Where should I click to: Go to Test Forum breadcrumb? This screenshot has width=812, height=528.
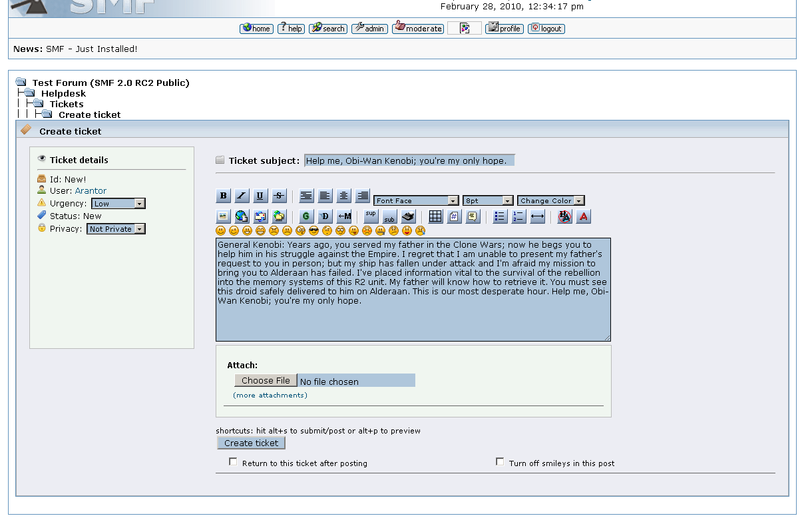(x=111, y=83)
